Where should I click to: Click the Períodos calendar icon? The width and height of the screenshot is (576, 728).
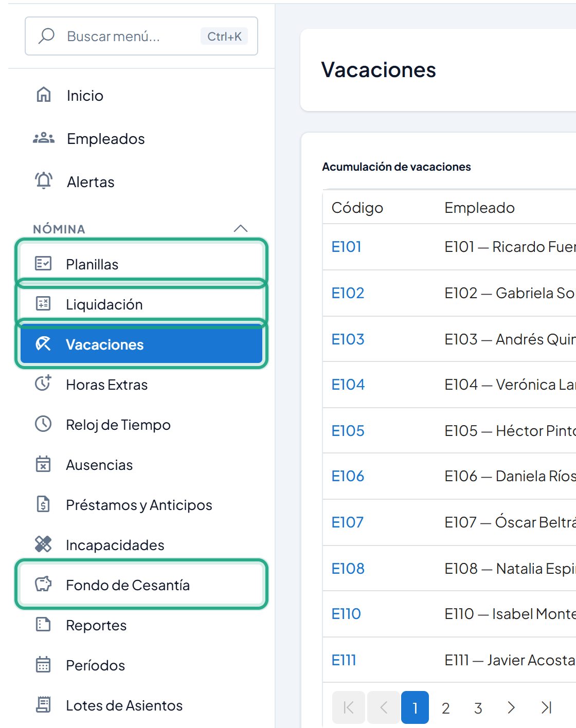[43, 664]
